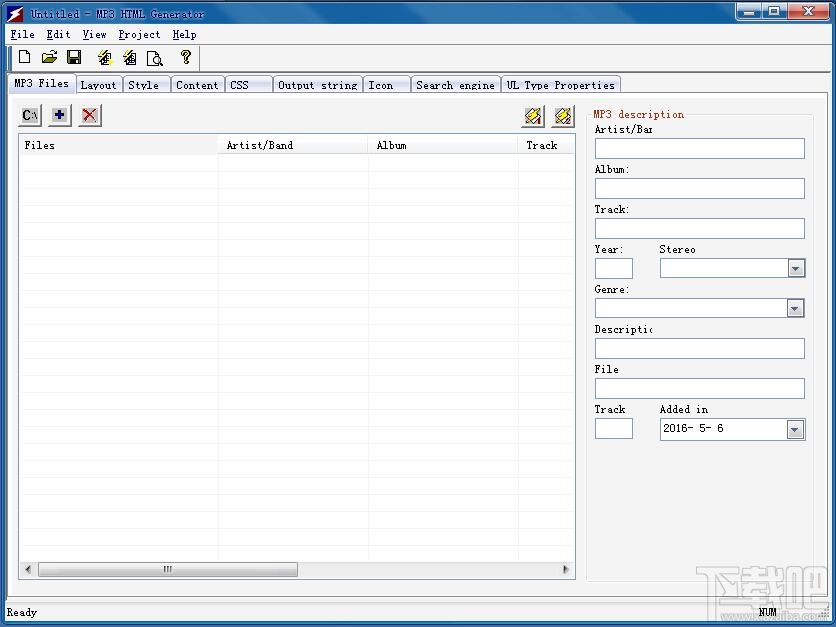The image size is (836, 627).
Task: Click the horizontal scrollbar thumb
Action: point(168,569)
